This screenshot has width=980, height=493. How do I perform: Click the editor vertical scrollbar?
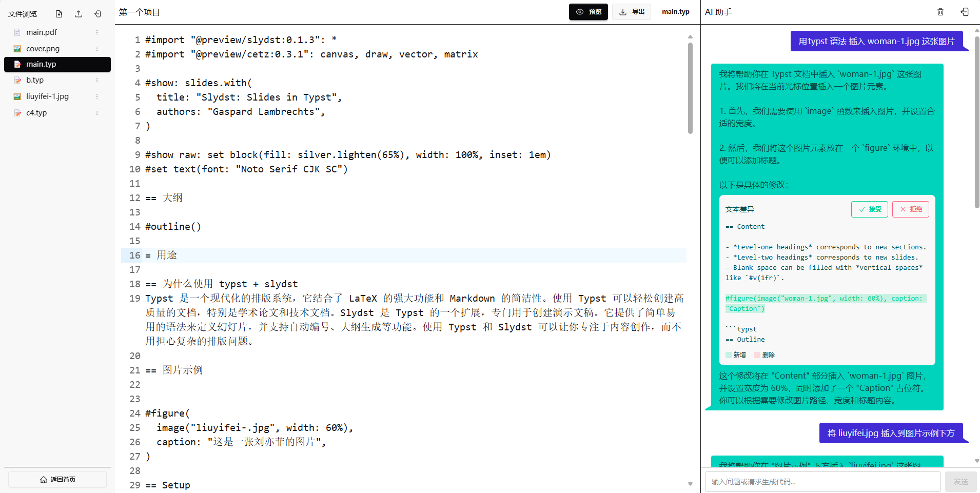point(690,87)
